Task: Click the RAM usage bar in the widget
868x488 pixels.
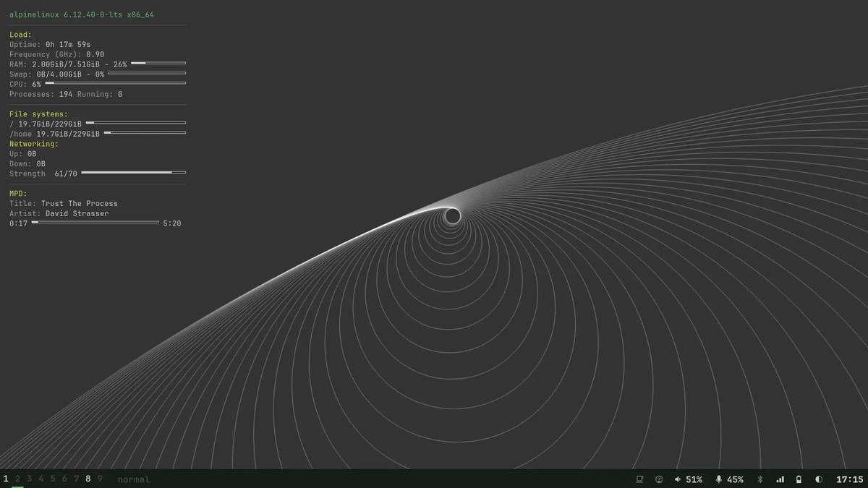Action: (159, 63)
